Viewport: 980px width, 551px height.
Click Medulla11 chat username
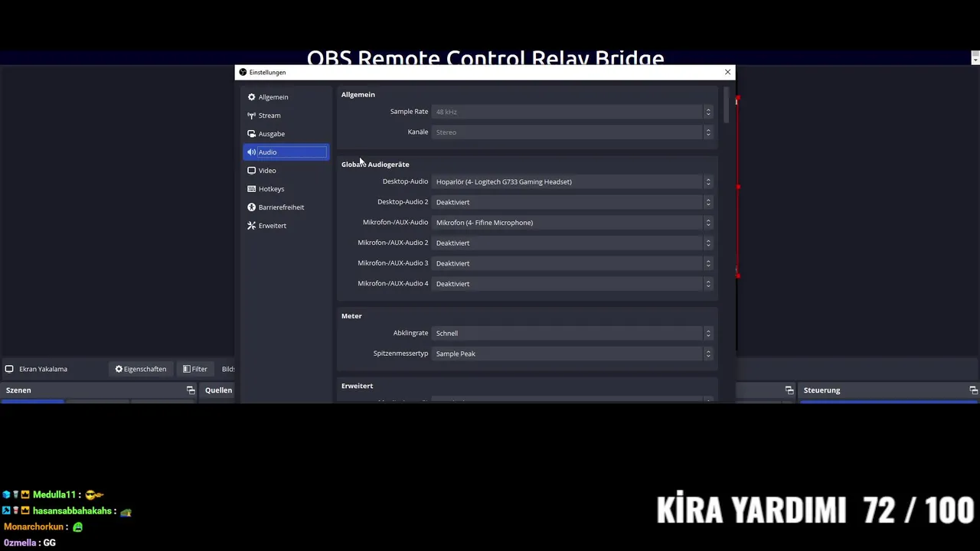coord(54,495)
